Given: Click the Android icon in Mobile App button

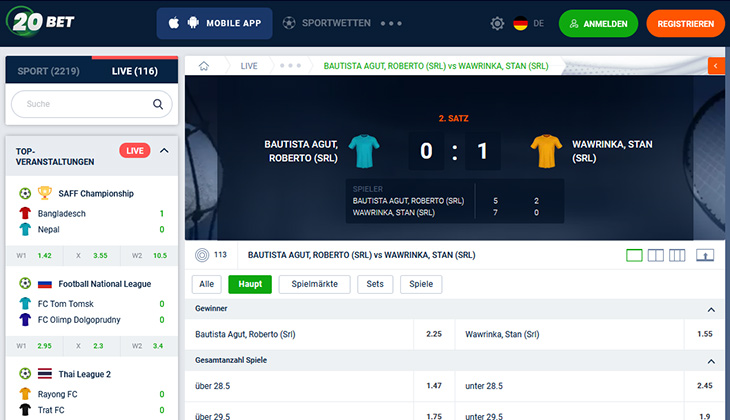Looking at the screenshot, I should pos(193,22).
